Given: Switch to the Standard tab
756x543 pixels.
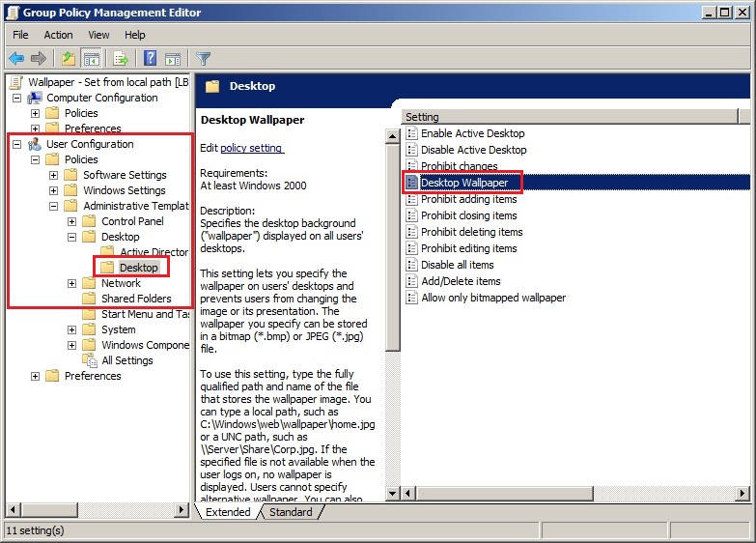Looking at the screenshot, I should pos(291,512).
